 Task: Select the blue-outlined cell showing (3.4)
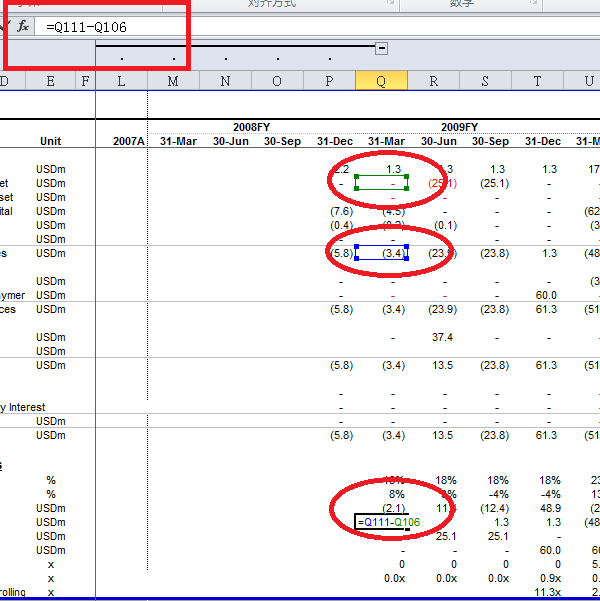click(x=381, y=253)
